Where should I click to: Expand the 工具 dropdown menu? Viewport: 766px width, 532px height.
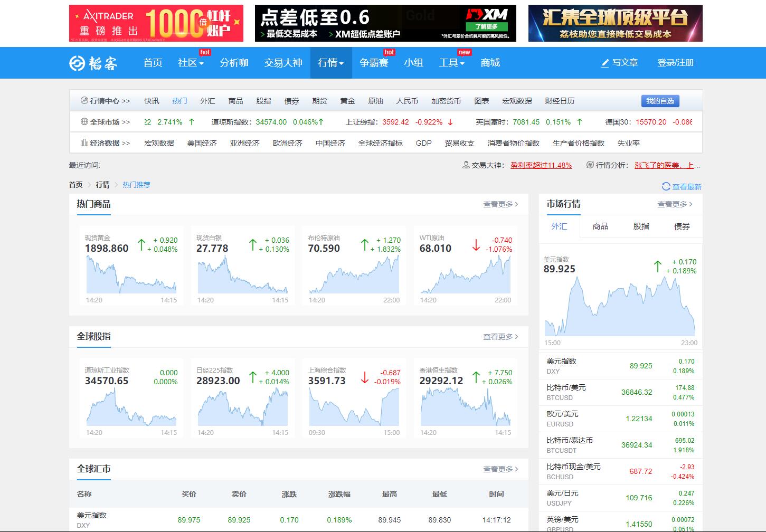click(x=451, y=63)
